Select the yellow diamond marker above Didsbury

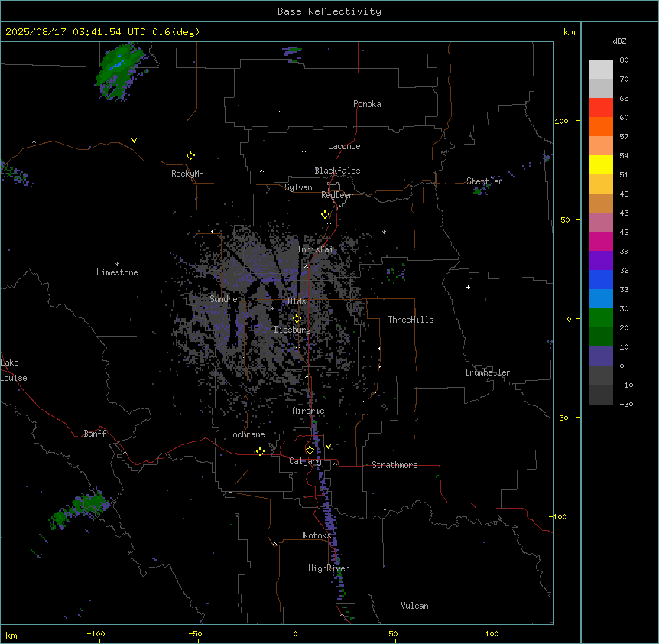point(297,319)
